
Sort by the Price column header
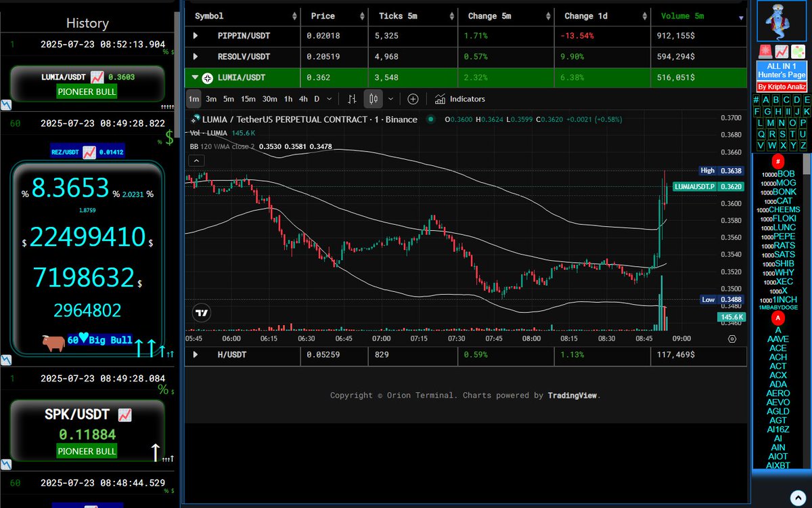coord(334,16)
